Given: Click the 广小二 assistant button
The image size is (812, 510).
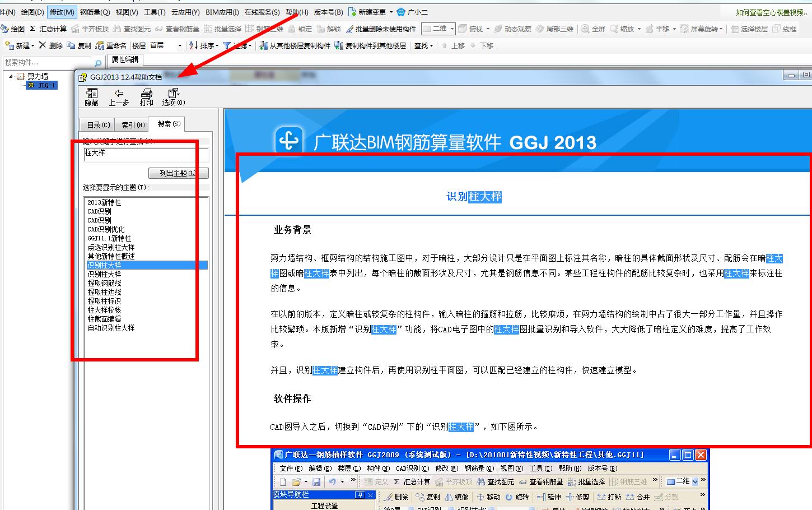Looking at the screenshot, I should (x=412, y=12).
